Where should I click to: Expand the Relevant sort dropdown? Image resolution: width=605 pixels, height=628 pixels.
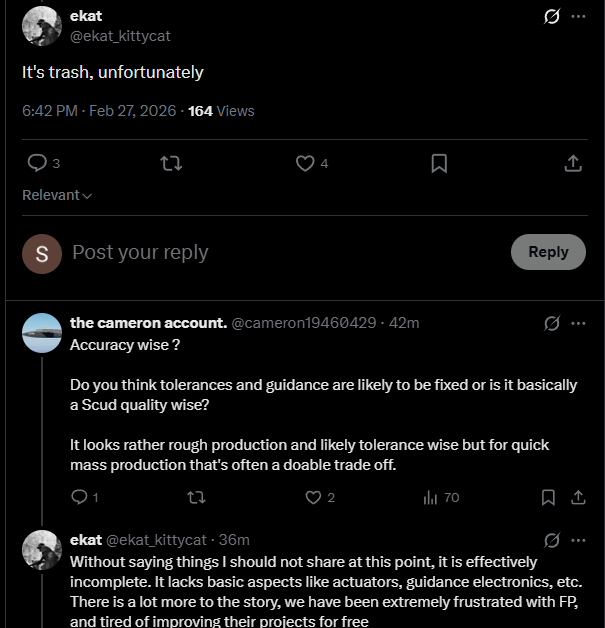(57, 195)
